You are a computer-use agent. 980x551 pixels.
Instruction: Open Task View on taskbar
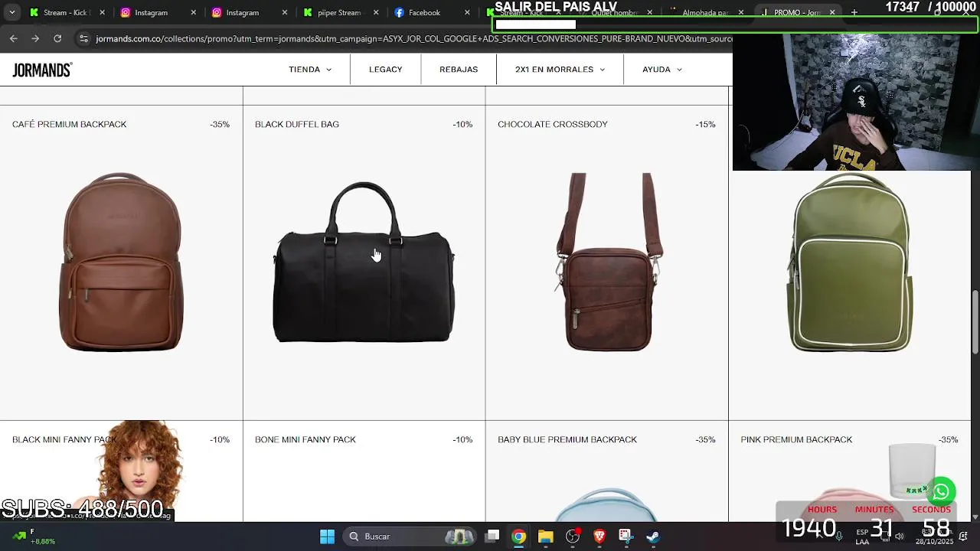(x=492, y=536)
